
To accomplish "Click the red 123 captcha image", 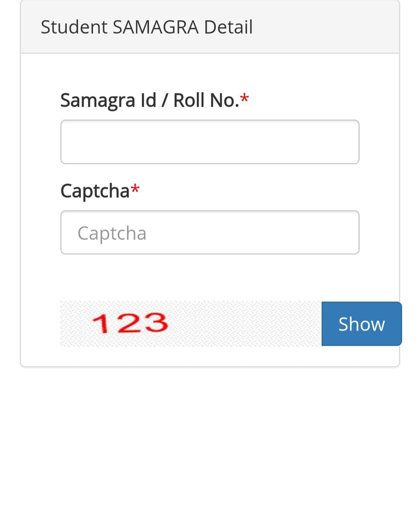I will coord(130,323).
